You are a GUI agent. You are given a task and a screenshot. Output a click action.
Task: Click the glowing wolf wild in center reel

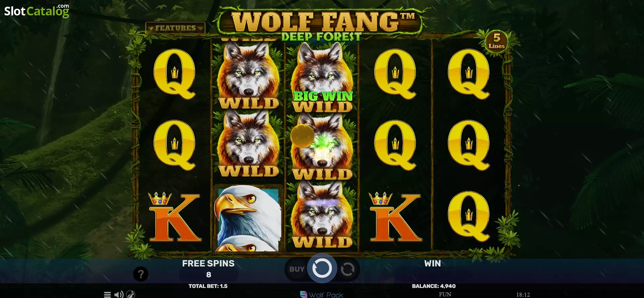(322, 146)
